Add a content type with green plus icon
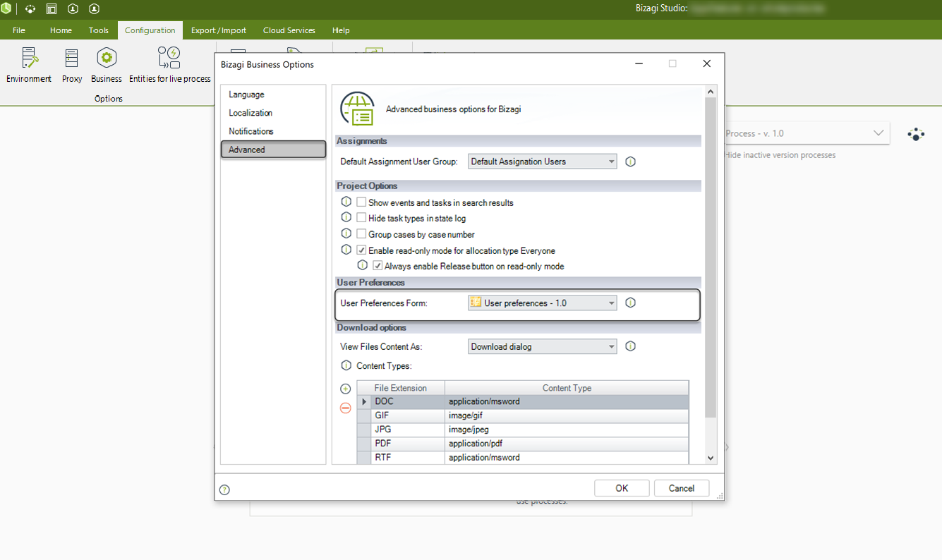The height and width of the screenshot is (560, 942). 346,389
